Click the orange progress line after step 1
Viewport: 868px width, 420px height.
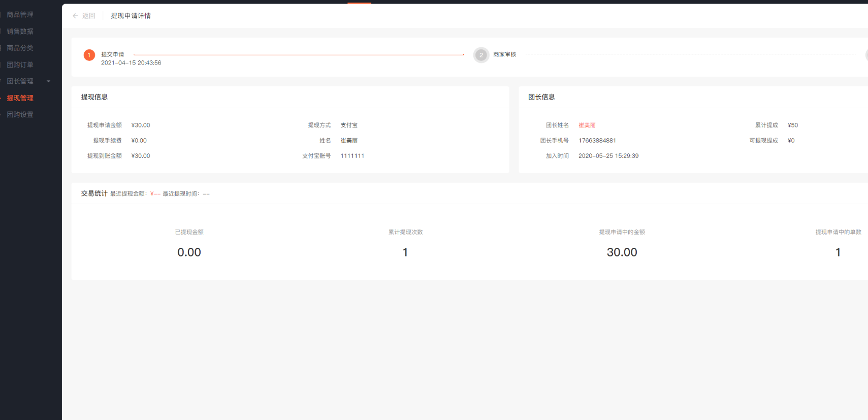click(298, 54)
